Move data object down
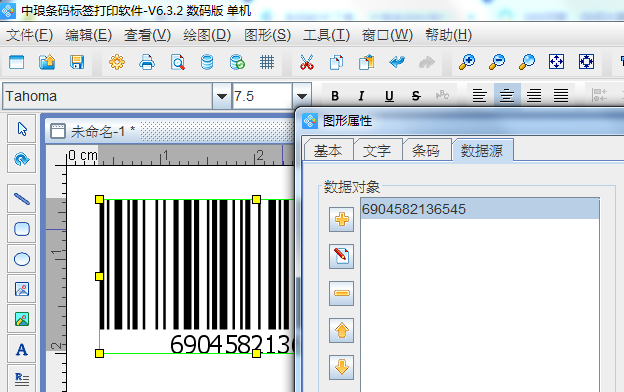624x392 pixels. (x=341, y=367)
